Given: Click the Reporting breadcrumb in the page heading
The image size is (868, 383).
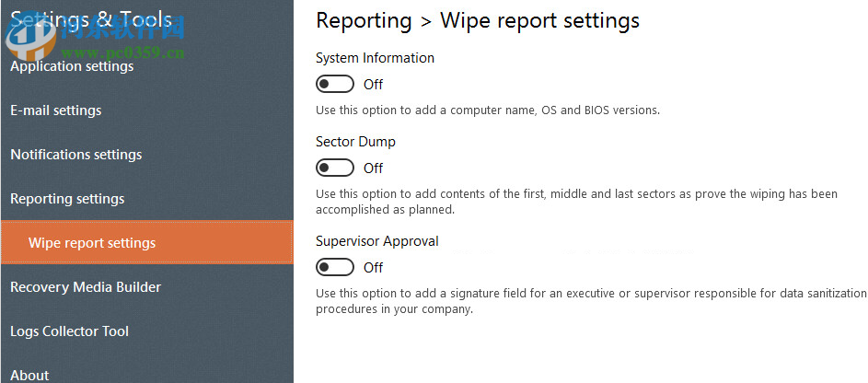Looking at the screenshot, I should tap(364, 20).
